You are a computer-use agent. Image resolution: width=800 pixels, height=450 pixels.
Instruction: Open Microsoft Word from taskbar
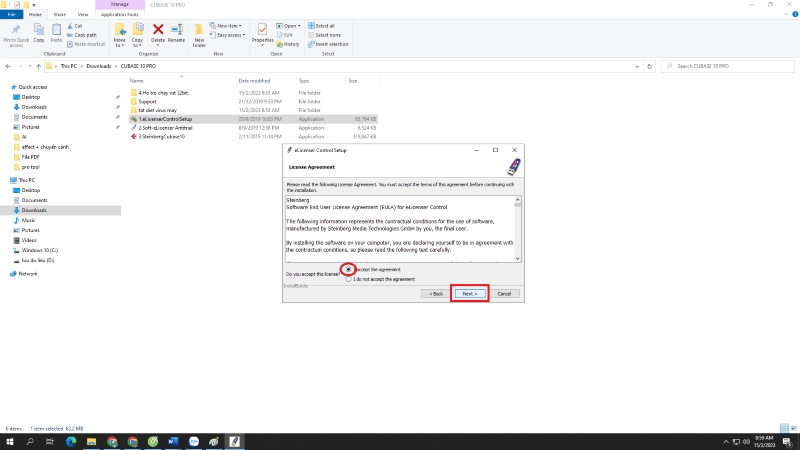(173, 442)
